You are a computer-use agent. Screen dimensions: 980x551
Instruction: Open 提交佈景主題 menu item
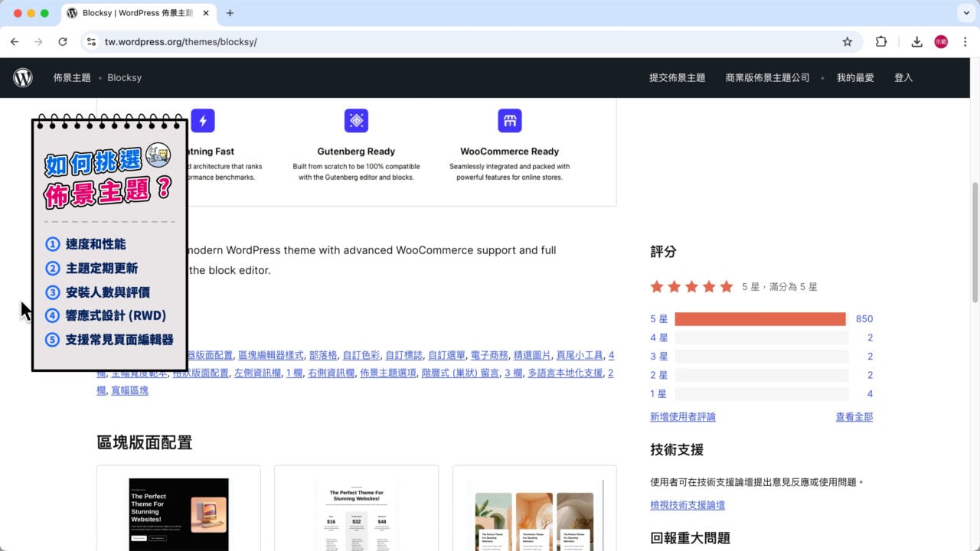tap(677, 77)
